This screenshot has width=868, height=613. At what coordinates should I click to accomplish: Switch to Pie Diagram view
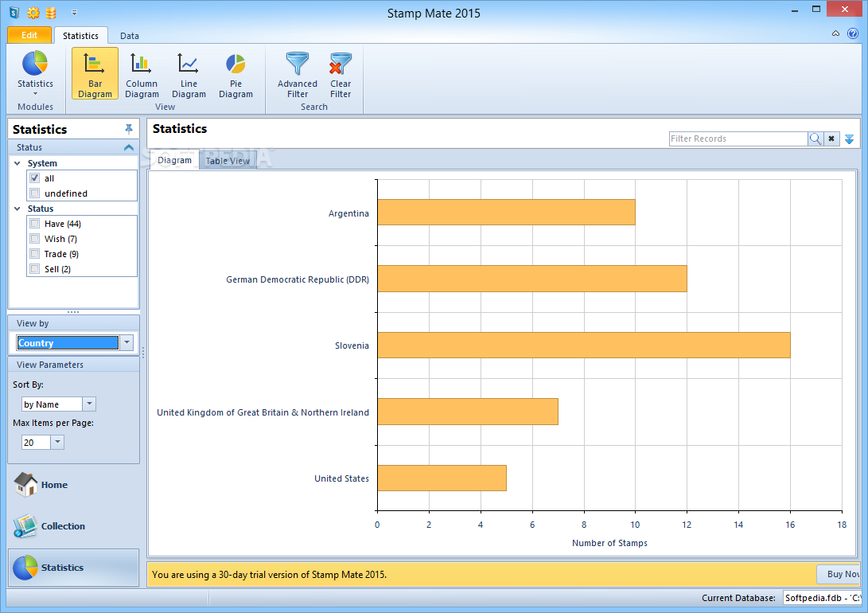(x=235, y=74)
